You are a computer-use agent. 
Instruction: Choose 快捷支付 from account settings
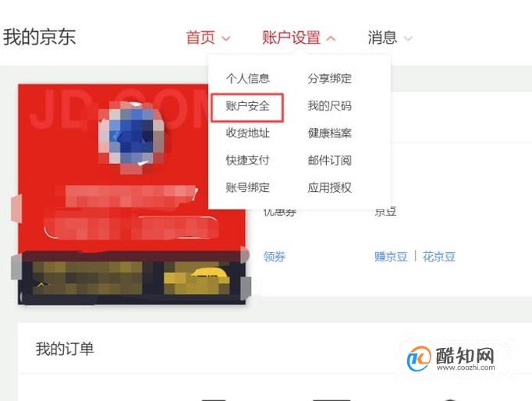coord(248,160)
